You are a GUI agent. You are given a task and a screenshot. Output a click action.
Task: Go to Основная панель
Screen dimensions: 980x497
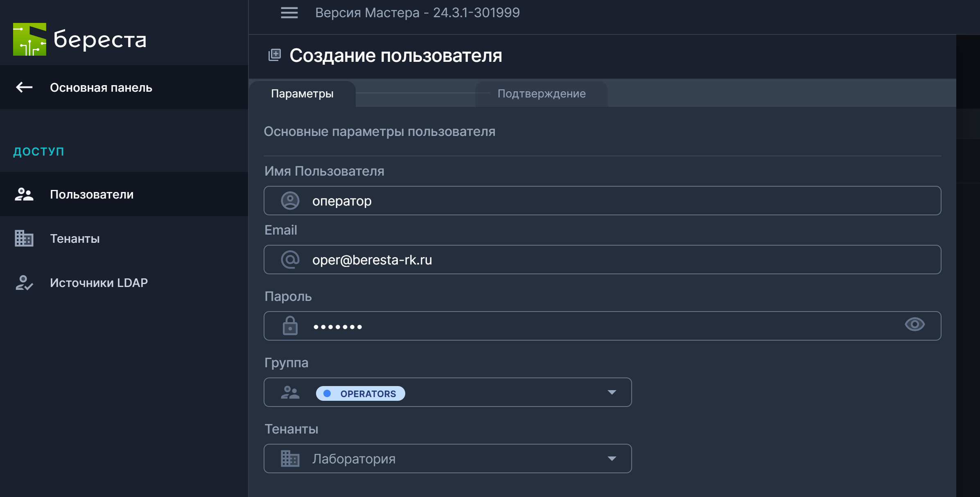[x=100, y=87]
